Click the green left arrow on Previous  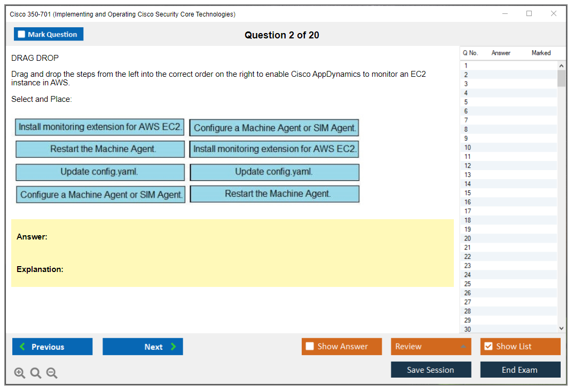coord(22,347)
